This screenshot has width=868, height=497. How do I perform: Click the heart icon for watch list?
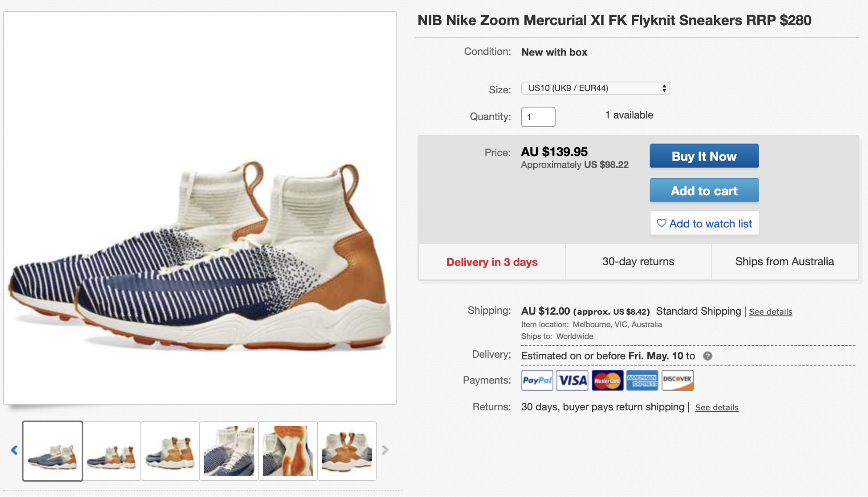(661, 223)
